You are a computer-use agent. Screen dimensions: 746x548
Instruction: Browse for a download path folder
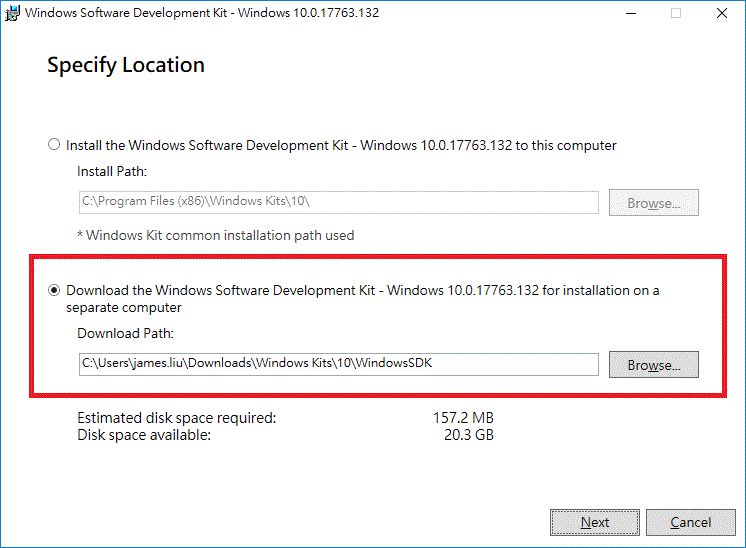coord(654,364)
